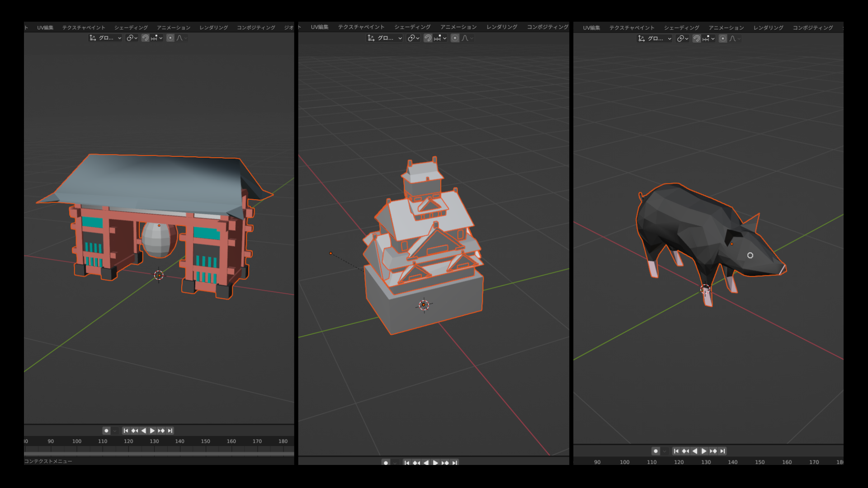868x488 pixels.
Task: Click proportional falloff curve icon in gate panel
Action: (180, 38)
